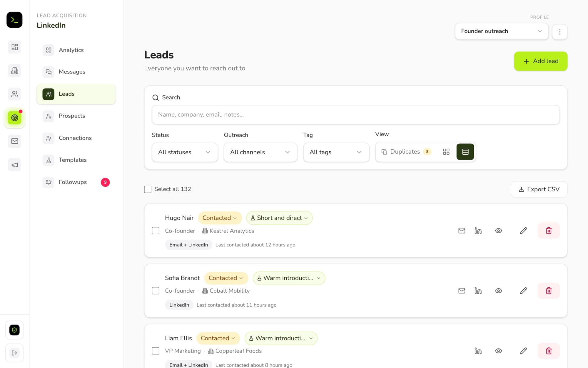The height and width of the screenshot is (368, 588).
Task: Send email to Hugo Nair
Action: pos(462,231)
